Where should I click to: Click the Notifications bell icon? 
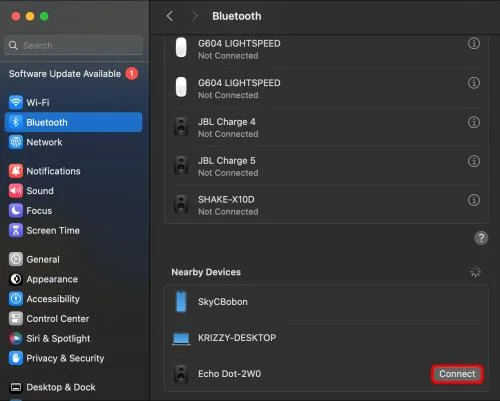click(16, 171)
